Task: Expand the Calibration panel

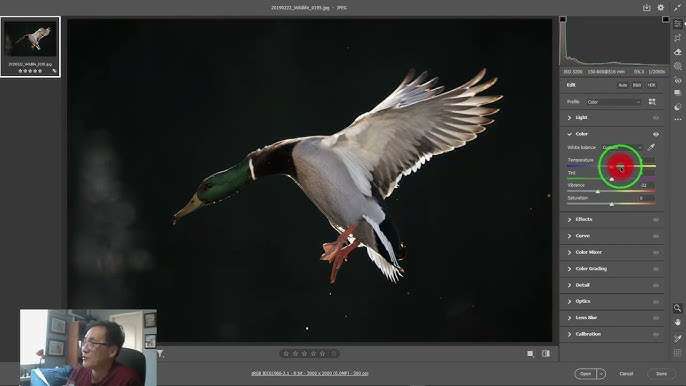Action: coord(569,334)
